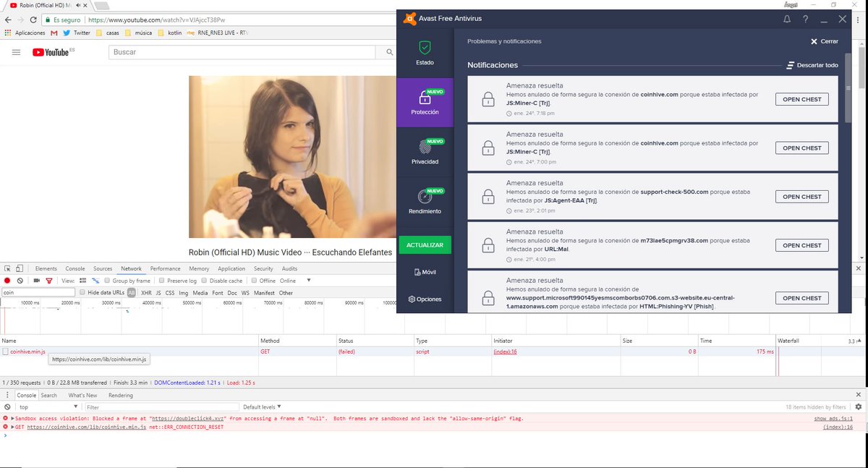Enable Preserve log checkbox
The image size is (868, 468).
tap(162, 281)
